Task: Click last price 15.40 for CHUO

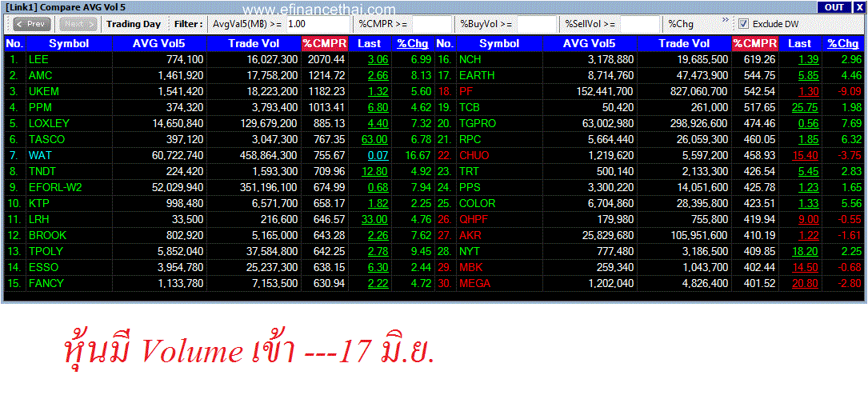Action: [x=804, y=155]
